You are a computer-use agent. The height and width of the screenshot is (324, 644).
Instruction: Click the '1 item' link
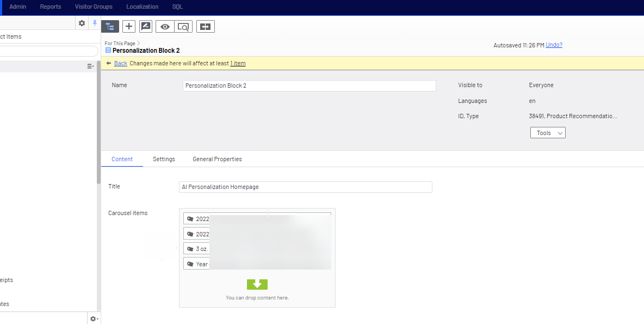(x=238, y=63)
